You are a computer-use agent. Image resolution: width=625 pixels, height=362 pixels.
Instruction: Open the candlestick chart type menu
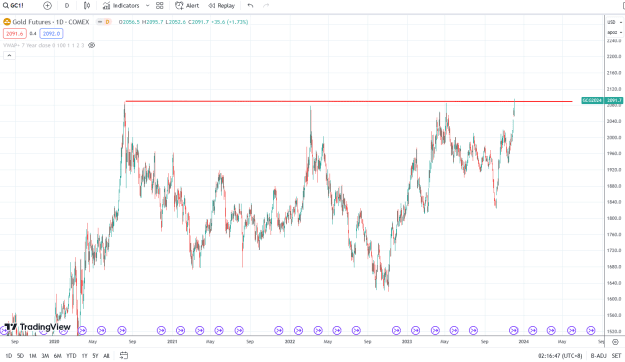(x=87, y=6)
